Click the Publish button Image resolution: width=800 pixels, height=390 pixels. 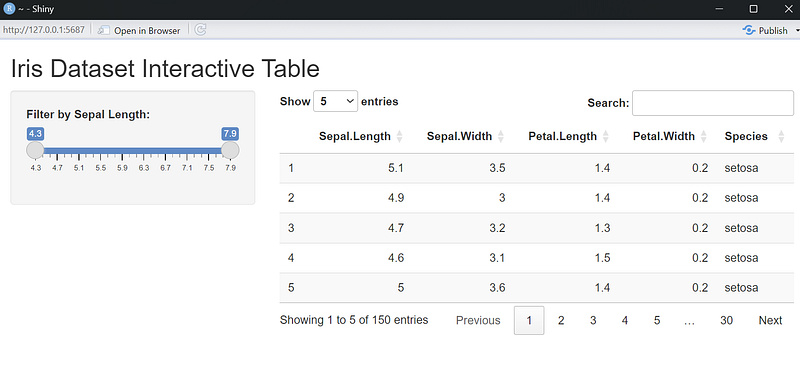coord(765,31)
